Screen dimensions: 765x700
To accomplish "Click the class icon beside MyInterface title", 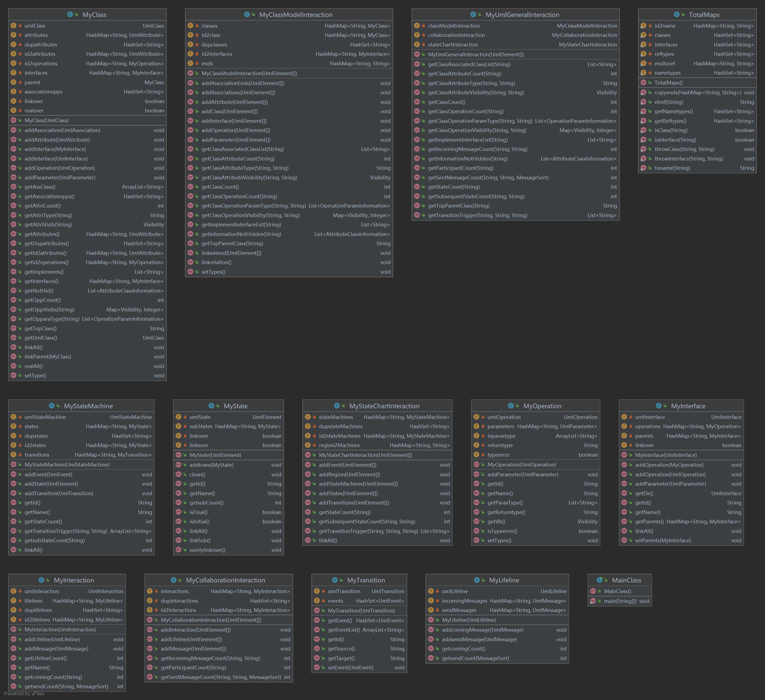I will (x=659, y=406).
